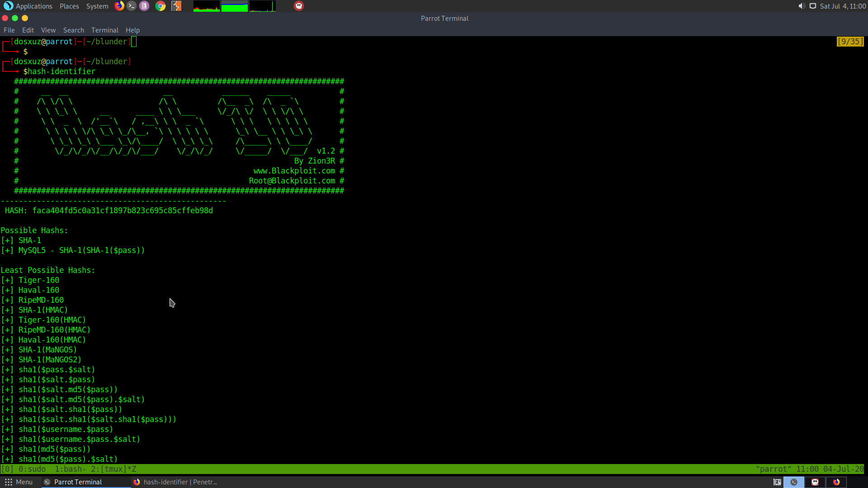Switch to hash-identifier Firefox taskbar window

coord(175,482)
